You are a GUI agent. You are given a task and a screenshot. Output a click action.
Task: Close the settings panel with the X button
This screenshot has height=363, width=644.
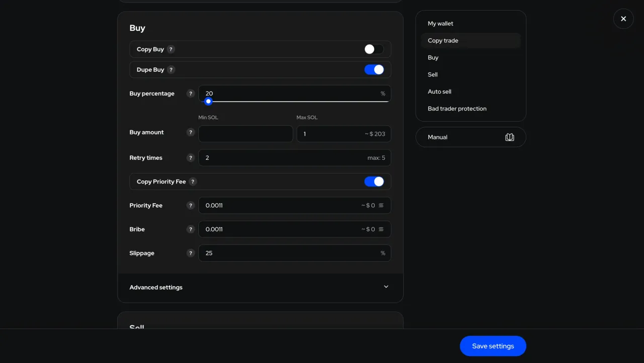623,19
